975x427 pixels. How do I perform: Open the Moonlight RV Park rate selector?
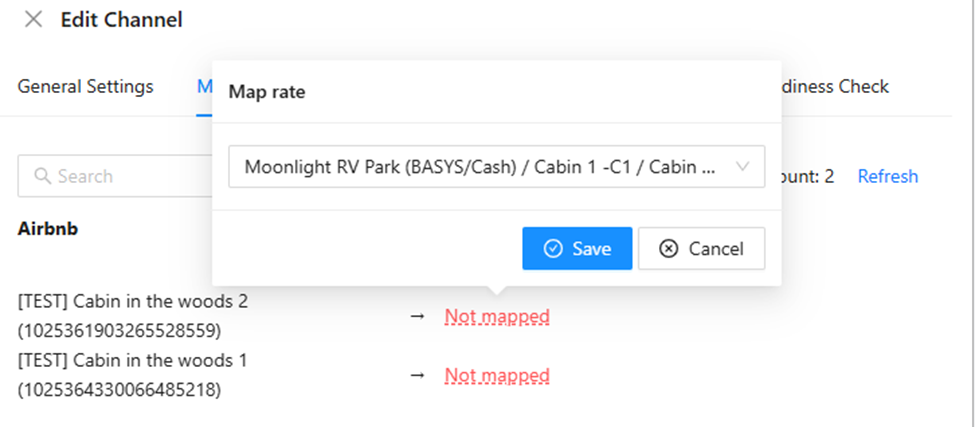point(496,167)
